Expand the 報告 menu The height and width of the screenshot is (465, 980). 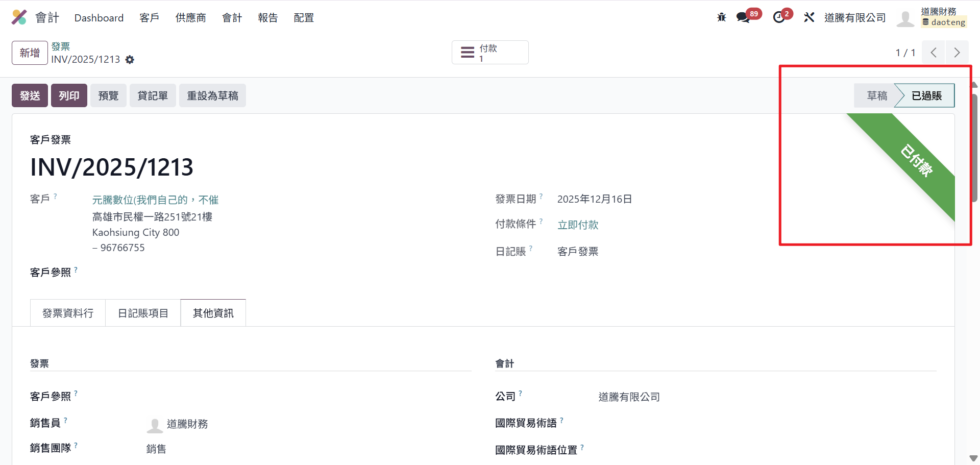click(x=267, y=18)
